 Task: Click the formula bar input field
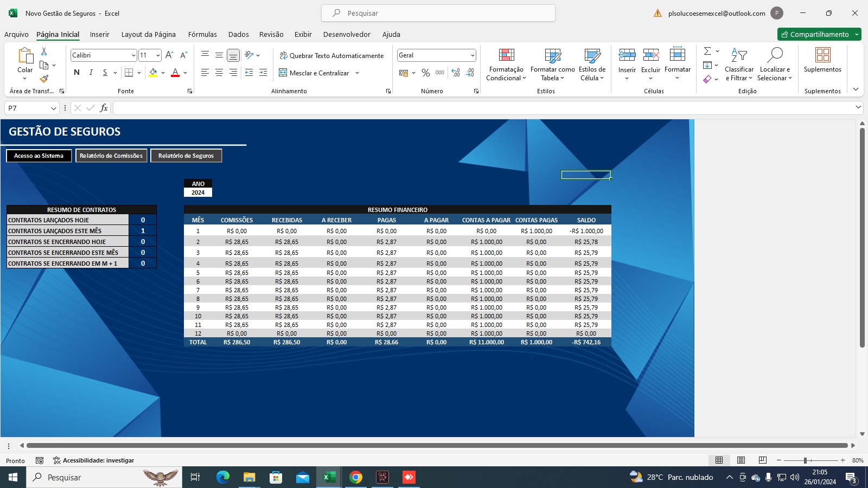(483, 108)
